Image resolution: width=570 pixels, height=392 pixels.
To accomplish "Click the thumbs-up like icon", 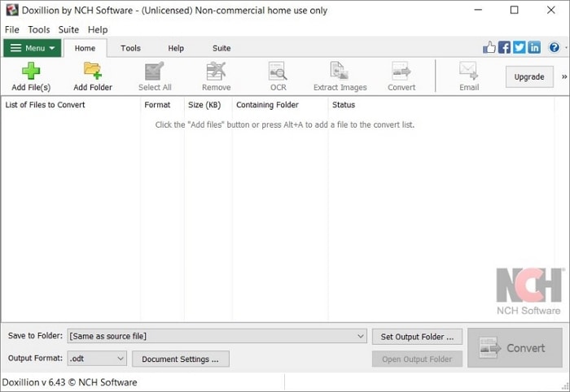I will pyautogui.click(x=489, y=47).
